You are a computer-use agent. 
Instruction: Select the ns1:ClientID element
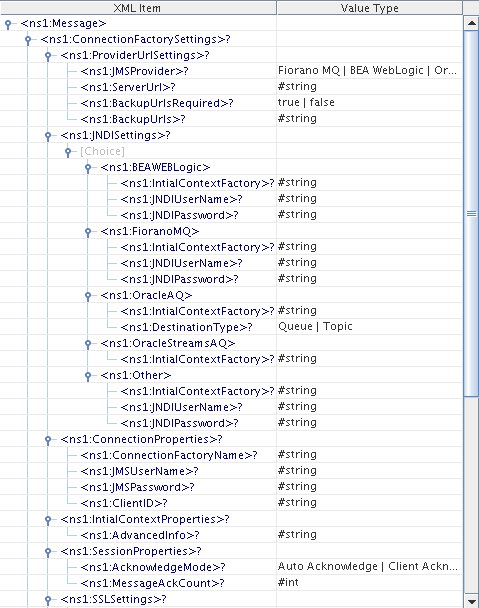tap(124, 503)
